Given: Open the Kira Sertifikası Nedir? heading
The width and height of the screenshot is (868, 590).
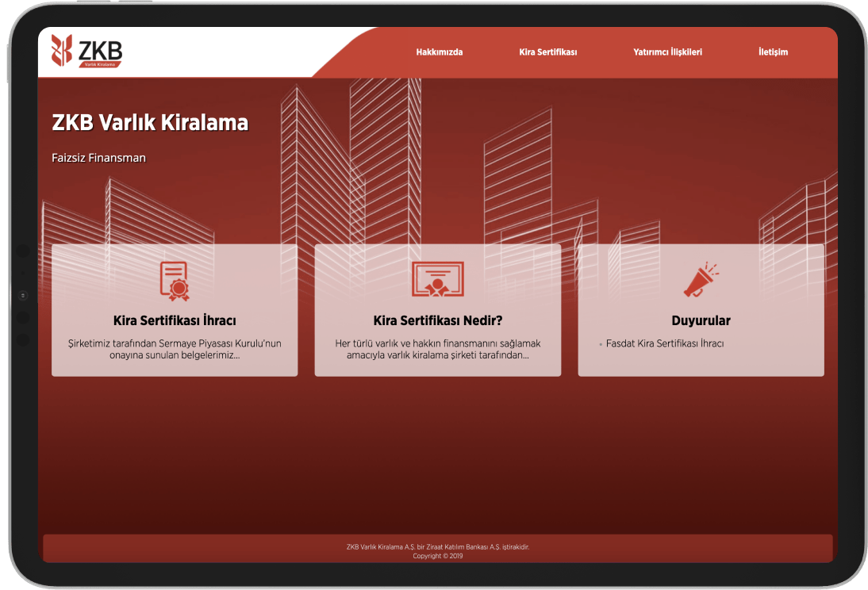Looking at the screenshot, I should coord(438,320).
